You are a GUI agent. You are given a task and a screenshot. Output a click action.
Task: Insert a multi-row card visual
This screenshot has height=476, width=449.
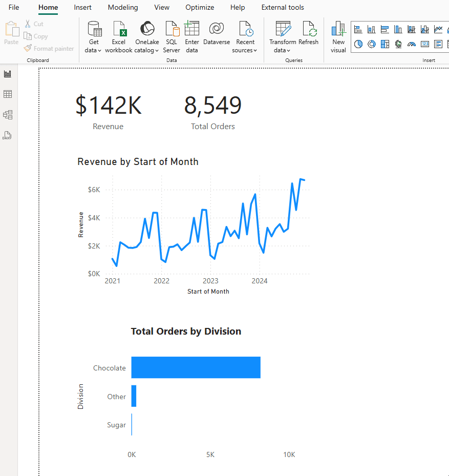tap(438, 45)
